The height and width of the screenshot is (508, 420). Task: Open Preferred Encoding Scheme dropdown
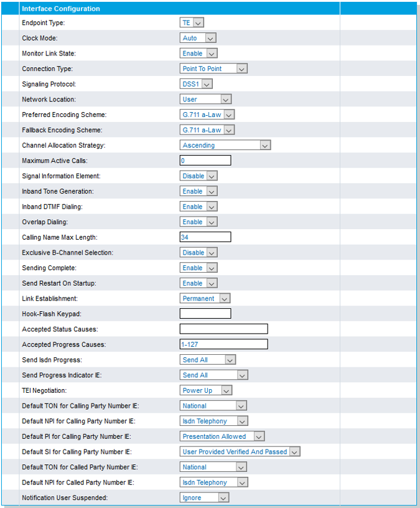[x=207, y=115]
